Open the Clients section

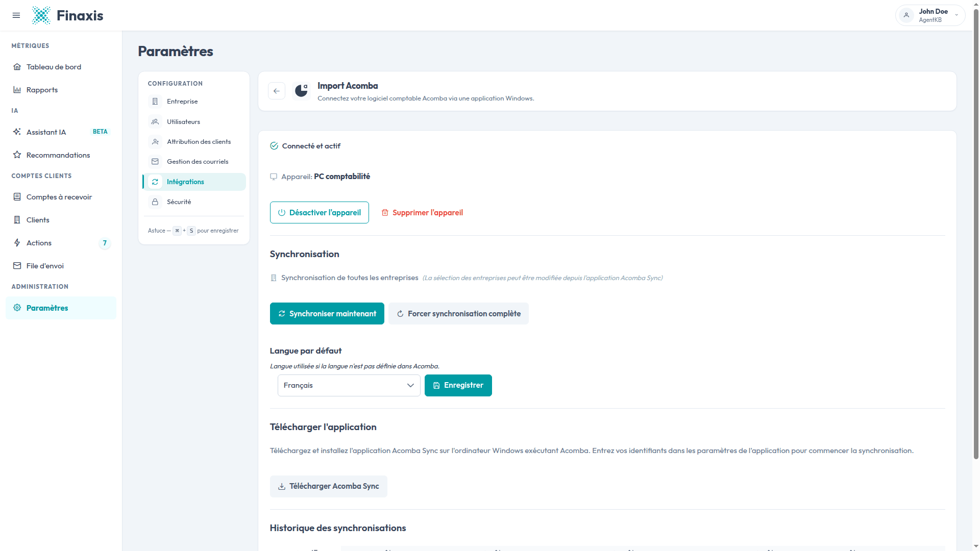pyautogui.click(x=61, y=220)
